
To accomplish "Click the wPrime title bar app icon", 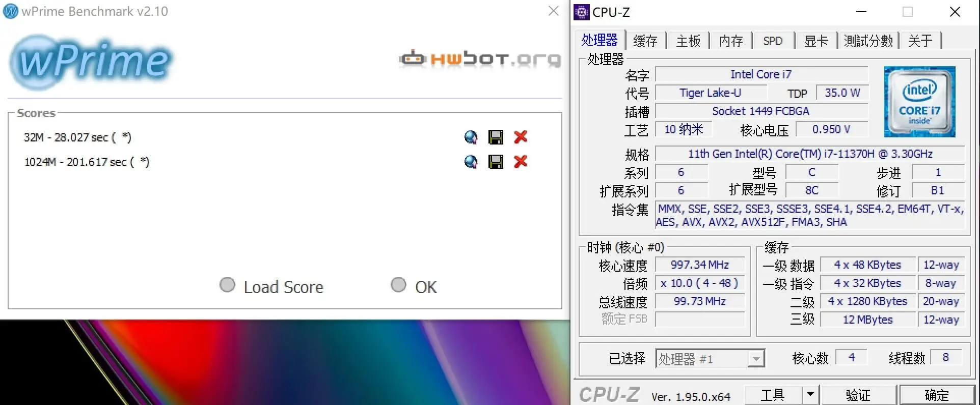I will click(11, 11).
